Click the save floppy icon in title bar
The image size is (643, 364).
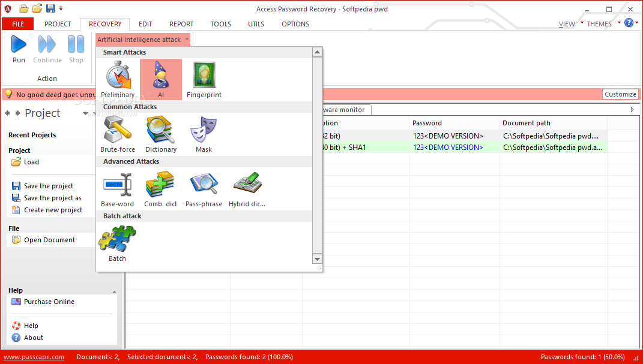tap(50, 8)
